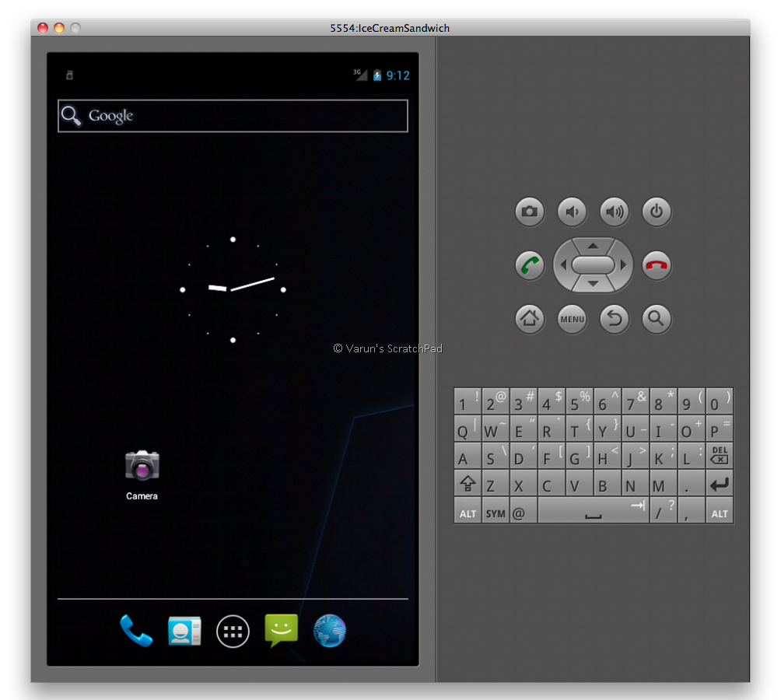Image resolution: width=781 pixels, height=700 pixels.
Task: Click the space bar key
Action: [594, 511]
